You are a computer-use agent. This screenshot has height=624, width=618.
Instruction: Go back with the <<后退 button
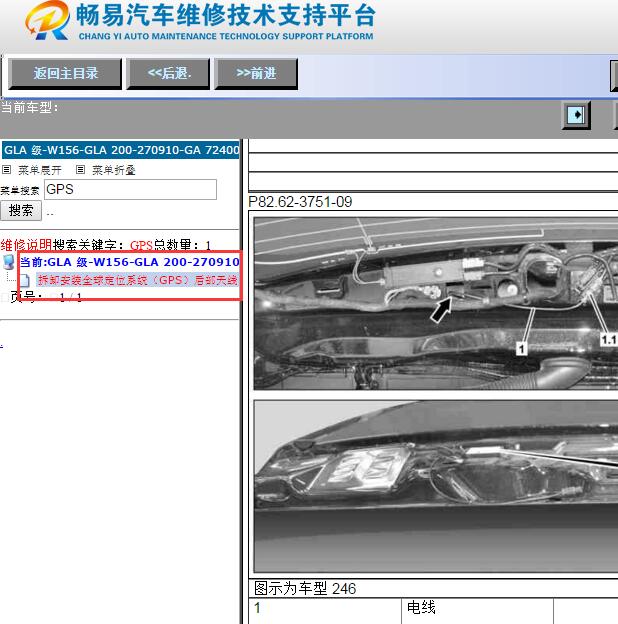[x=168, y=74]
